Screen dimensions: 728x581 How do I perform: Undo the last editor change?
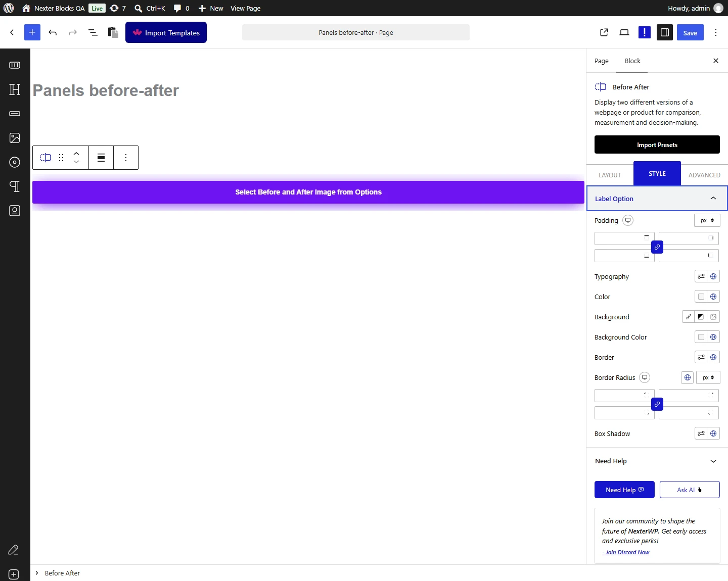click(53, 32)
